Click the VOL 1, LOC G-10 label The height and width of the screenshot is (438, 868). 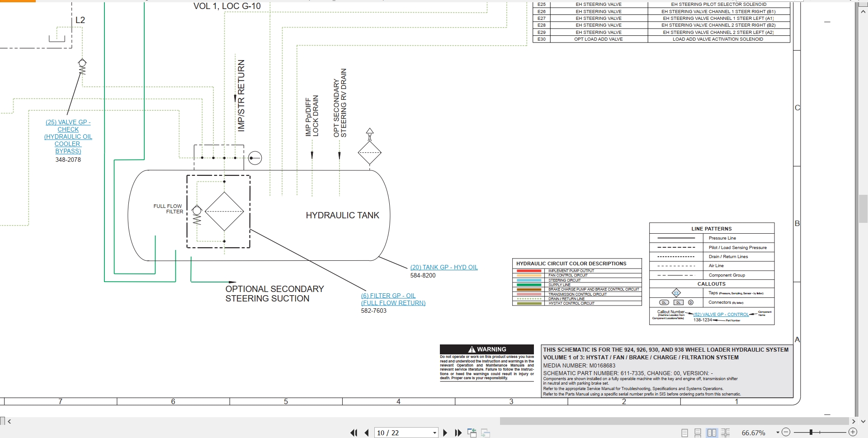[227, 6]
